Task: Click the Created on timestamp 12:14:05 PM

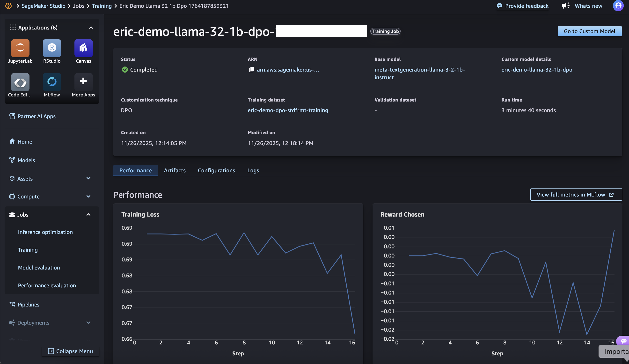Action: coord(154,143)
